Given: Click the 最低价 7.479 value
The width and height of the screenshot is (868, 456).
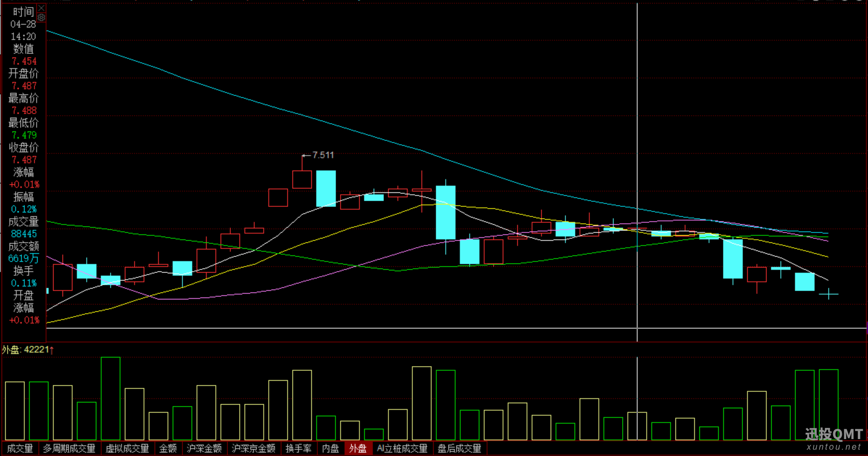Looking at the screenshot, I should [x=24, y=135].
